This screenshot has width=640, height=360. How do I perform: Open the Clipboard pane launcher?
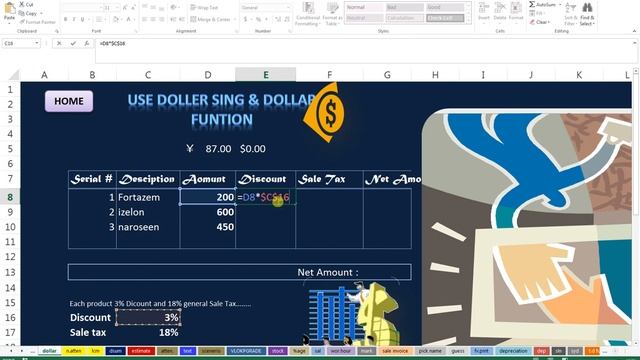56,31
